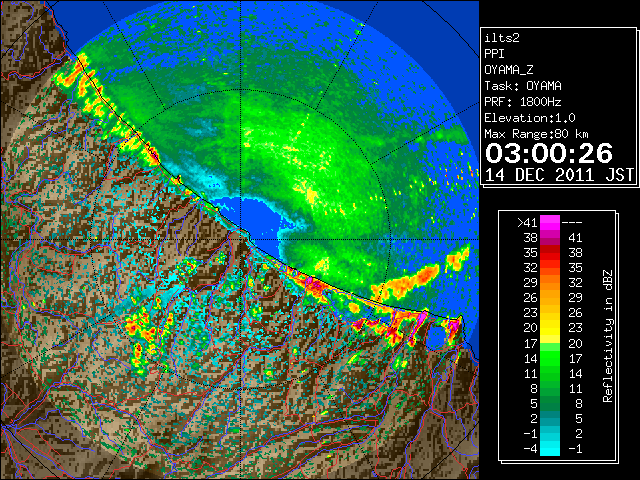This screenshot has height=480, width=640.
Task: Click the 'PPI' scan type text
Action: (494, 54)
